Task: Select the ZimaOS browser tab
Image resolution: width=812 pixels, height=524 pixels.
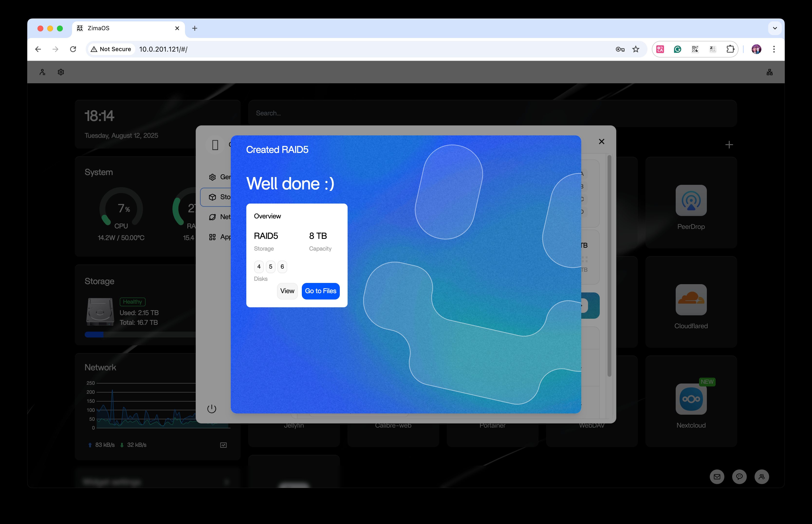Action: pos(128,28)
